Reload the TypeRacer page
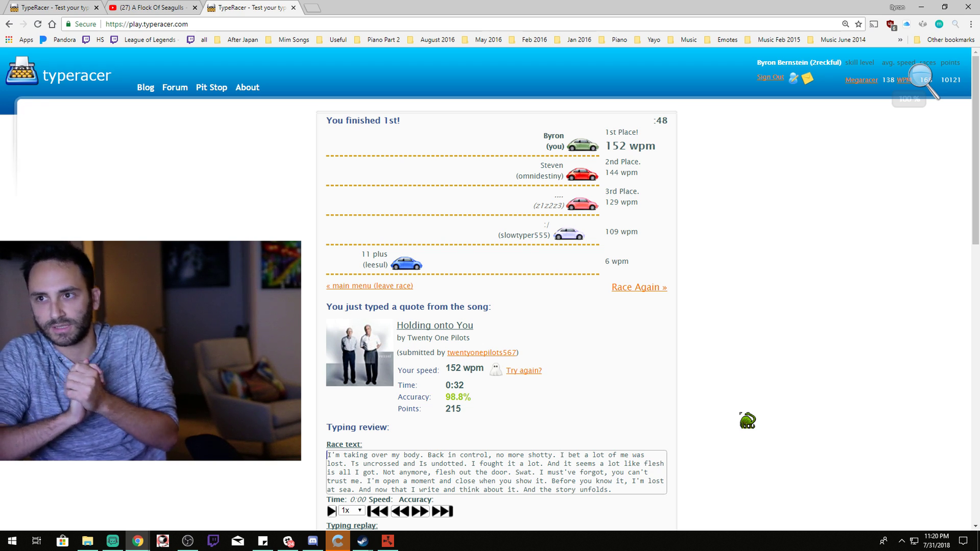The height and width of the screenshot is (551, 980). pyautogui.click(x=37, y=24)
